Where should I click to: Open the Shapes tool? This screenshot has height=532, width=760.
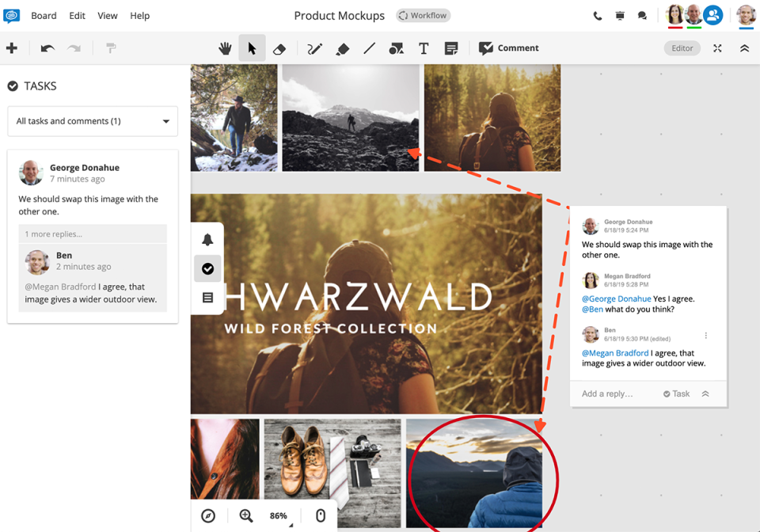click(396, 47)
